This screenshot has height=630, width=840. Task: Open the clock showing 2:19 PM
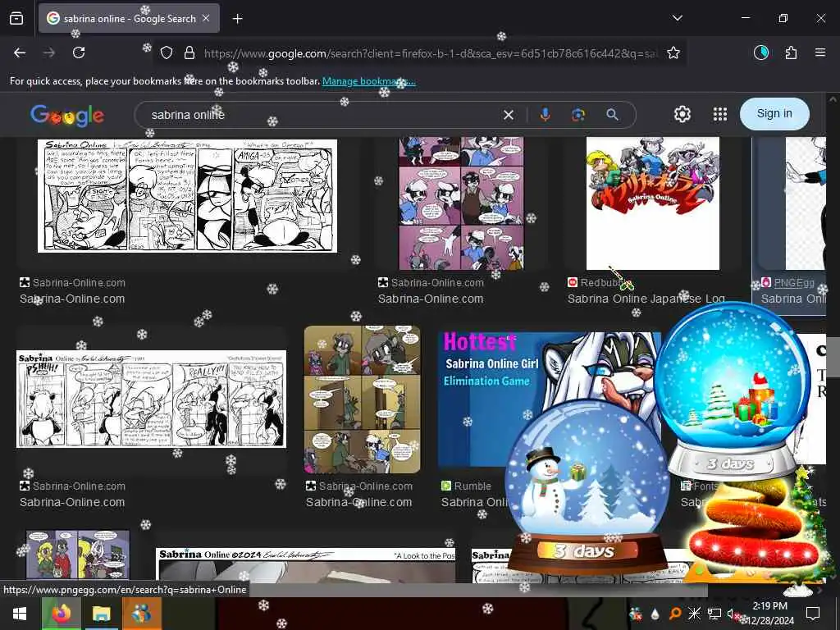(x=769, y=614)
